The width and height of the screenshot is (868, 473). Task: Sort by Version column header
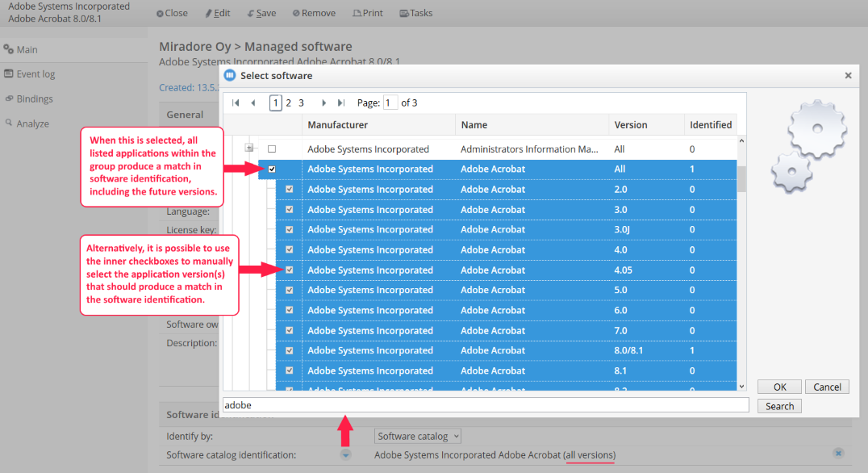(647, 124)
